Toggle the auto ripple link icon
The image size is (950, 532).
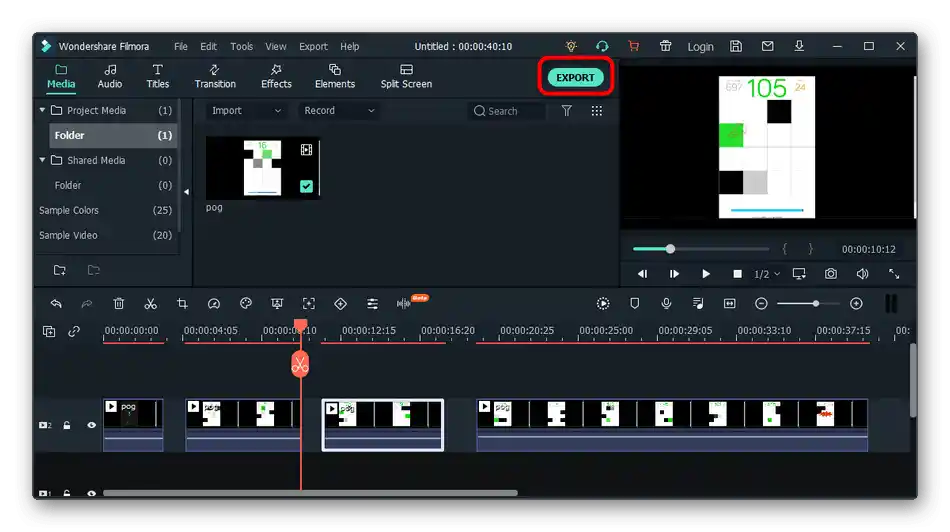tap(74, 331)
